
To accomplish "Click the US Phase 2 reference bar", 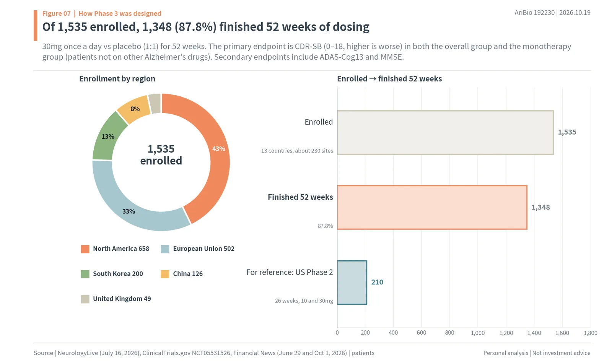I will (x=352, y=283).
